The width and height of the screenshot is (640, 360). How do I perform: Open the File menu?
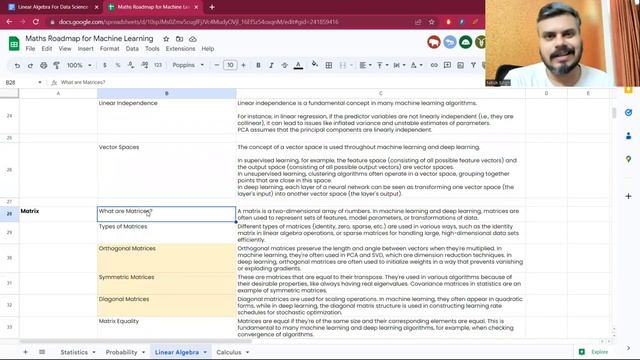tap(30, 49)
